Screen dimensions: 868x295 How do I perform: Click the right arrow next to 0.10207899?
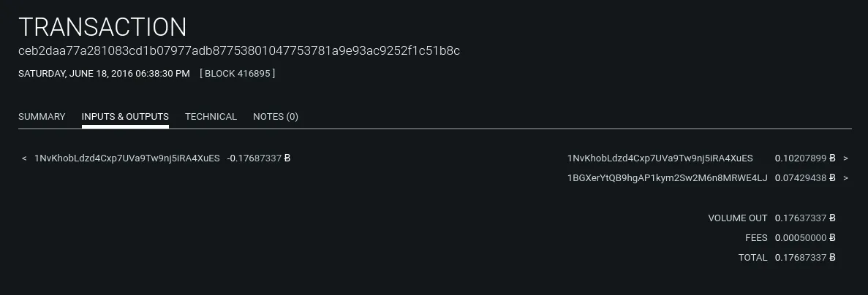845,158
